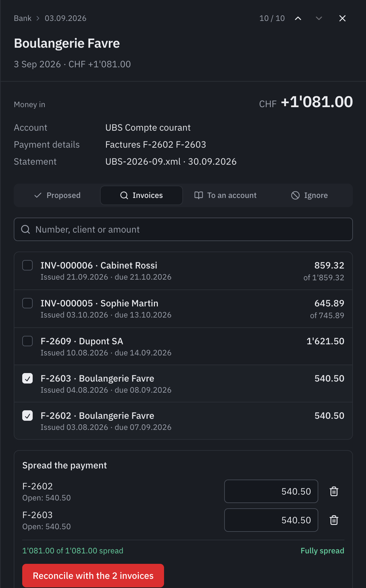Check the INV-000005 Sophie Martin checkbox
Screen dimensions: 366x588
tap(27, 303)
